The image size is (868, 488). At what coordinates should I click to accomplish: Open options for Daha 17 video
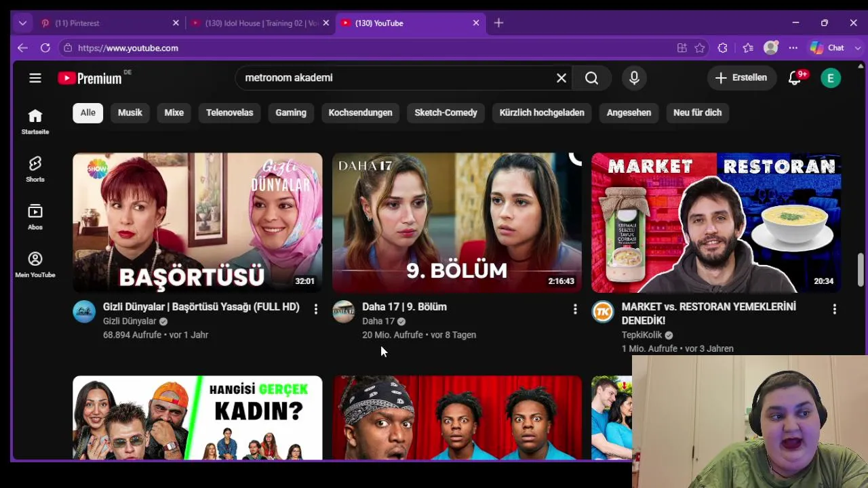(575, 309)
